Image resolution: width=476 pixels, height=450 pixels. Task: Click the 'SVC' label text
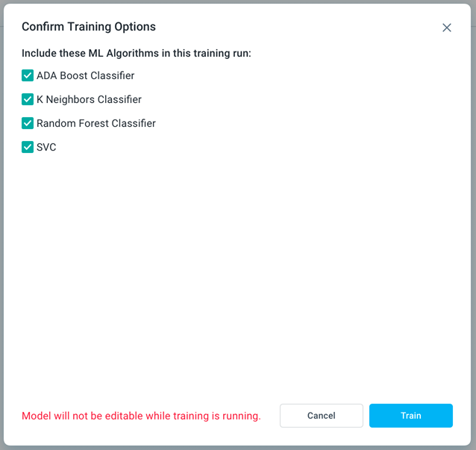(x=46, y=147)
